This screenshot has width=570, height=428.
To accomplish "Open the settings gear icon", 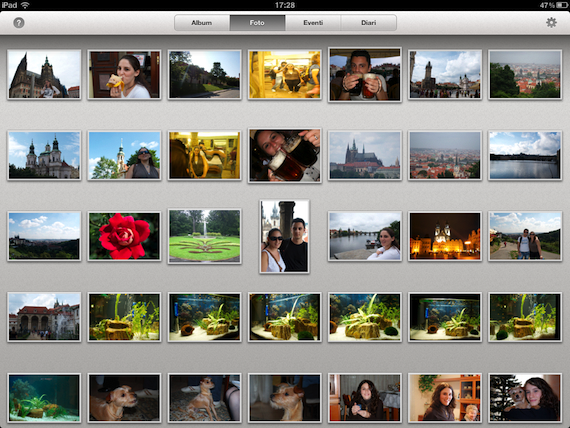I will (x=551, y=23).
